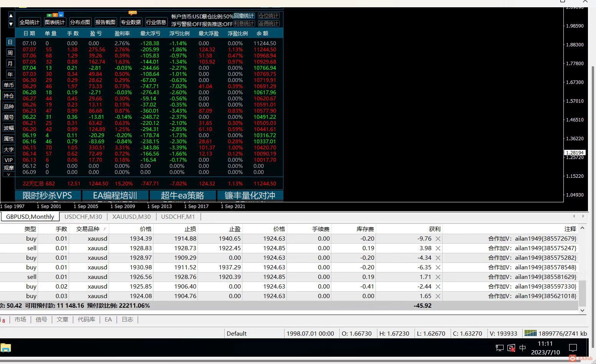The width and height of the screenshot is (596, 364).
Task: Switch statistics to monthly (月) view
Action: pos(10,64)
